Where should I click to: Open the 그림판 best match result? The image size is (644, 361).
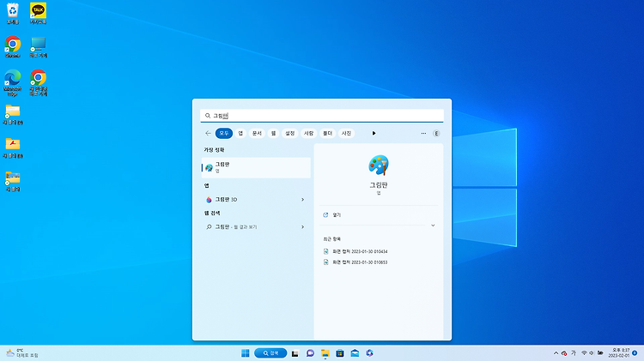[x=256, y=167]
